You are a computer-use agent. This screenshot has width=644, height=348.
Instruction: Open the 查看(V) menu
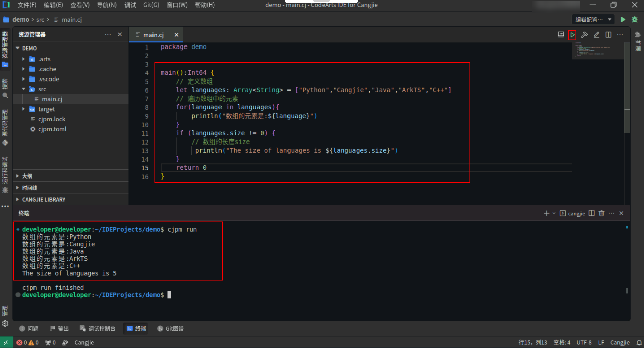coord(80,5)
